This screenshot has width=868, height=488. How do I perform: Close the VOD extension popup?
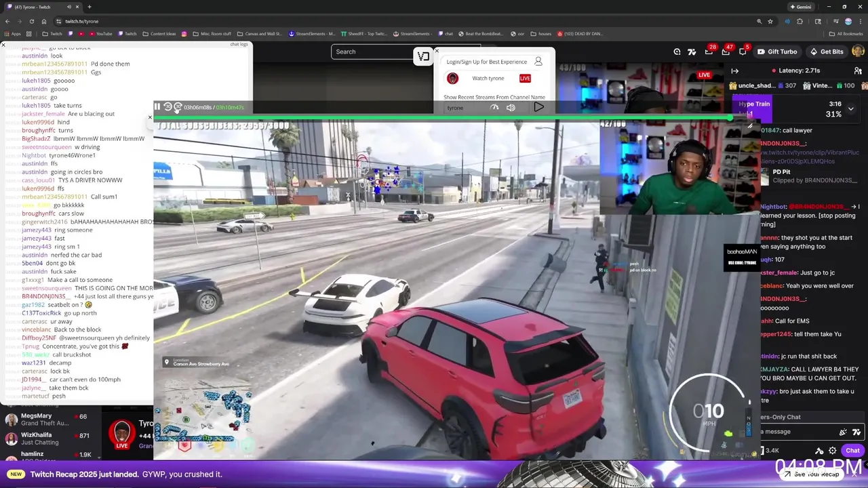tap(437, 51)
